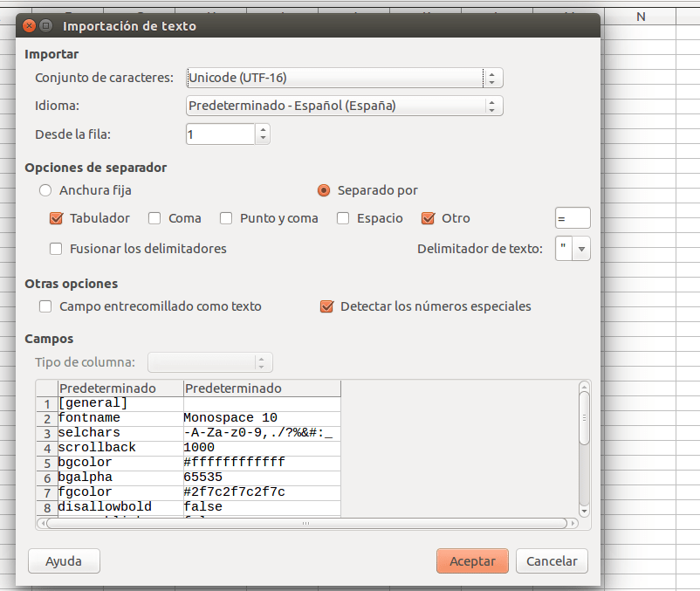This screenshot has width=700, height=591.
Task: Click the Ayuda button
Action: point(64,561)
